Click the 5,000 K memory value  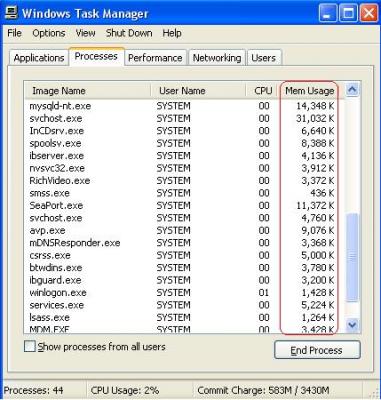(x=318, y=255)
